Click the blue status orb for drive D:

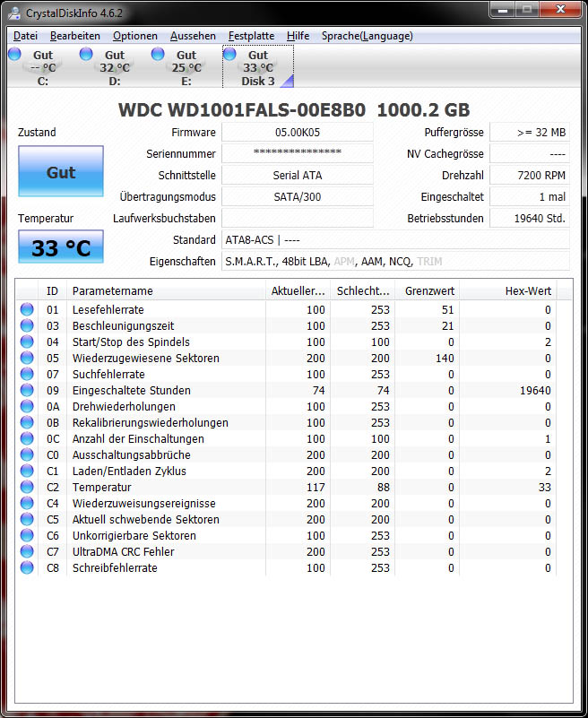(x=86, y=54)
